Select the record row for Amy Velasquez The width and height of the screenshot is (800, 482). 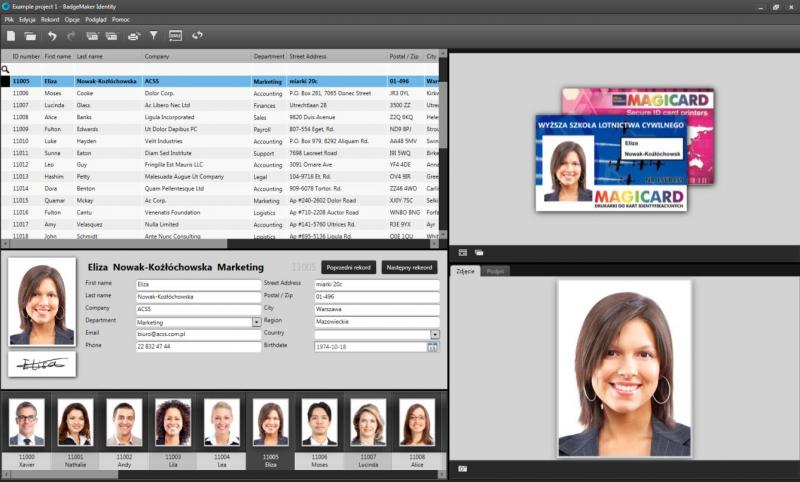(219, 224)
